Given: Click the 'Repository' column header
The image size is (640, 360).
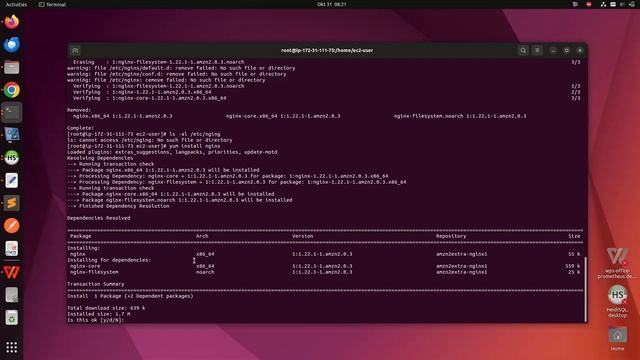Looking at the screenshot, I should tap(451, 236).
